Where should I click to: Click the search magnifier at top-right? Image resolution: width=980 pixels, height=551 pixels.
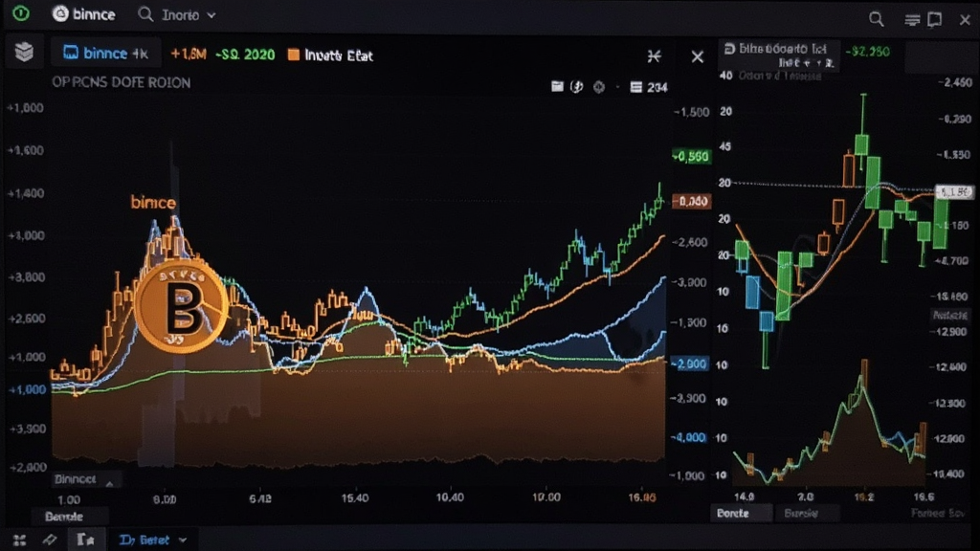point(877,19)
